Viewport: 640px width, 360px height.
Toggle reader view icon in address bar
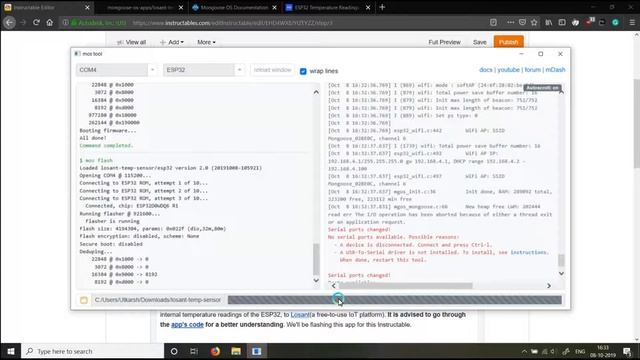pyautogui.click(x=493, y=22)
